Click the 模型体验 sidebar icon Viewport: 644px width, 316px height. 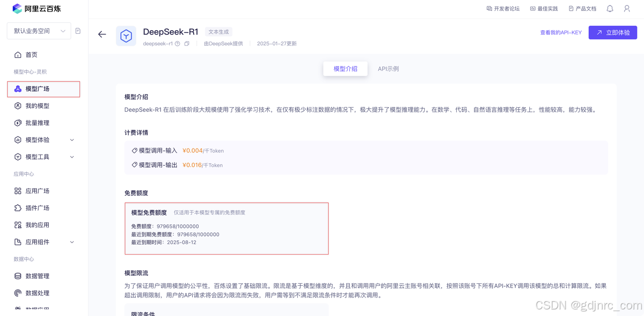point(18,140)
